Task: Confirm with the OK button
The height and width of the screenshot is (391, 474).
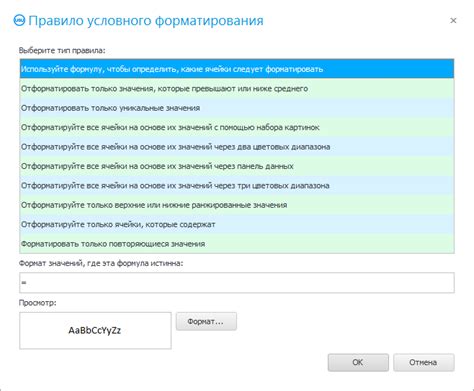Action: click(358, 362)
